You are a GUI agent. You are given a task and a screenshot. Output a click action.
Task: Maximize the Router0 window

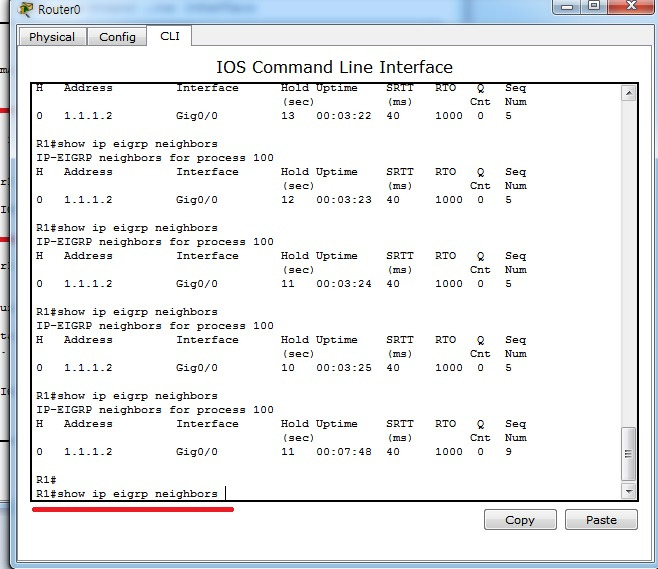pyautogui.click(x=594, y=6)
